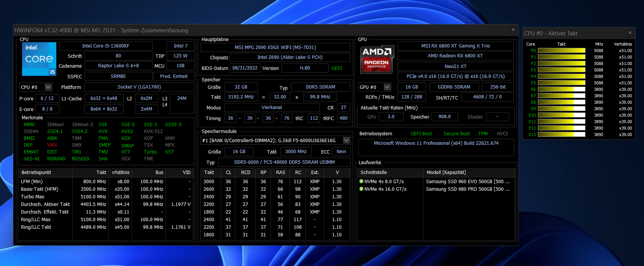The image size is (644, 266).
Task: Click the Verhältnis header in Aktiver Takt window
Action: (x=623, y=44)
